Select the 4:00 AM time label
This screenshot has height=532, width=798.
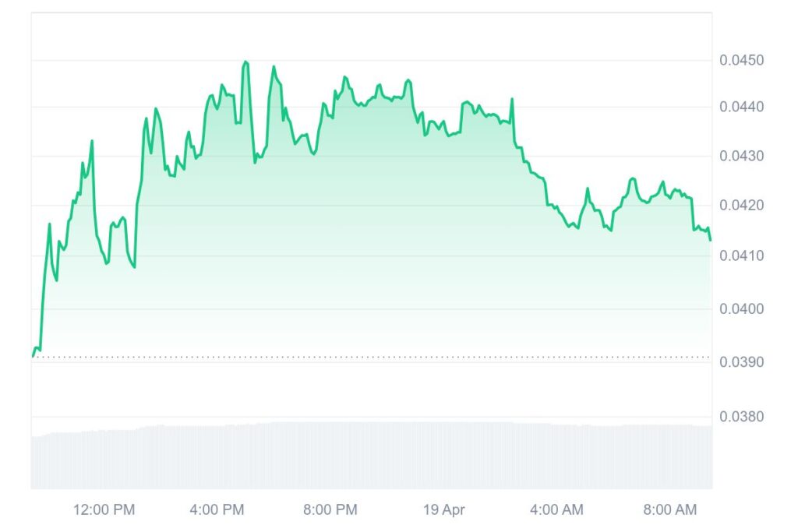click(x=556, y=510)
